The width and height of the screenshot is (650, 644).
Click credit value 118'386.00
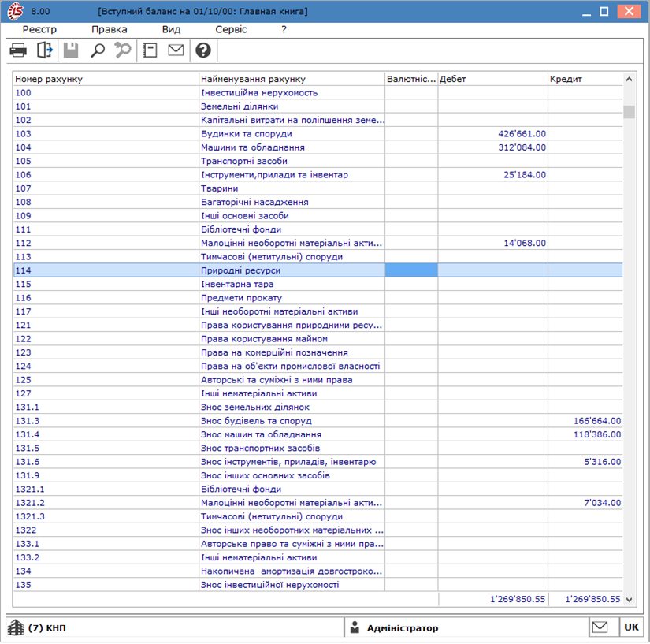tap(597, 434)
